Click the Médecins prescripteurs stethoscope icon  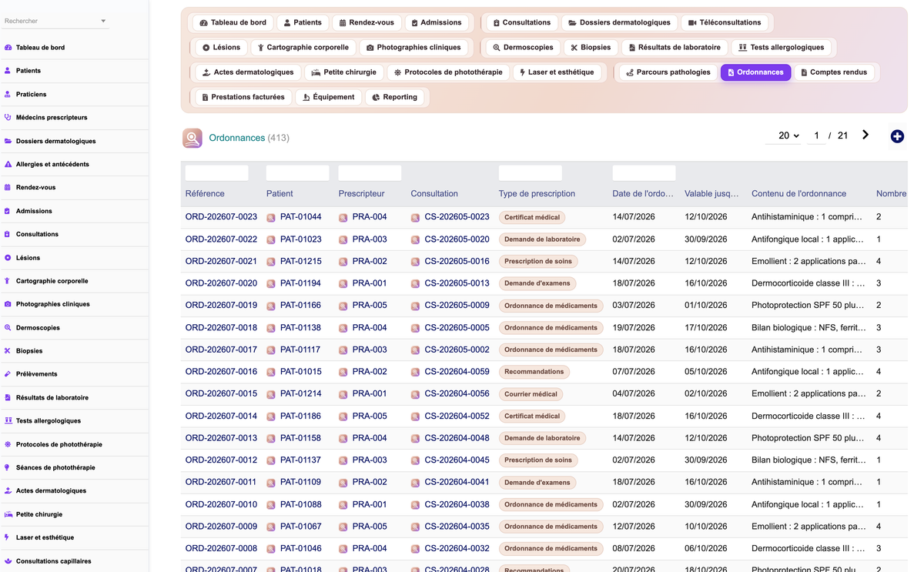8,118
